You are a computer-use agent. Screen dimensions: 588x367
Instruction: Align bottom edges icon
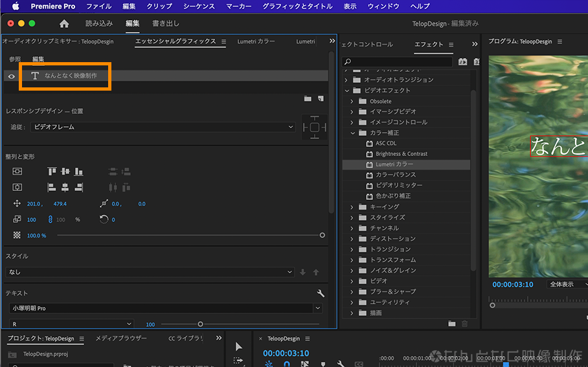click(79, 172)
